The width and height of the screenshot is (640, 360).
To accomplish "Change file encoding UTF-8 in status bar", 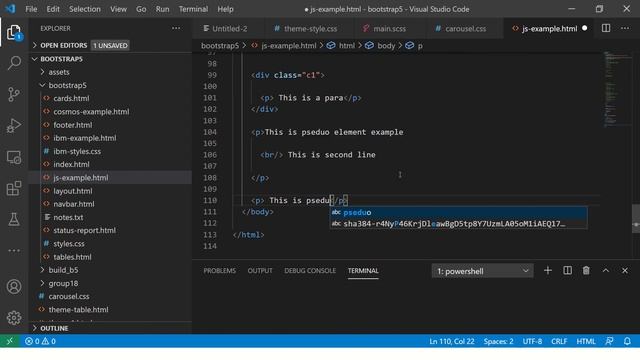I will pyautogui.click(x=532, y=341).
